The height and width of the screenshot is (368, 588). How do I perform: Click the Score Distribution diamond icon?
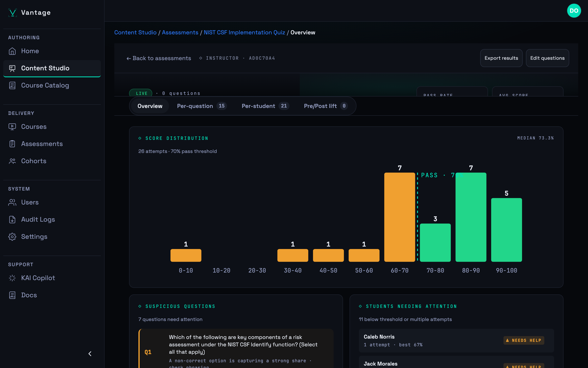[x=140, y=138]
